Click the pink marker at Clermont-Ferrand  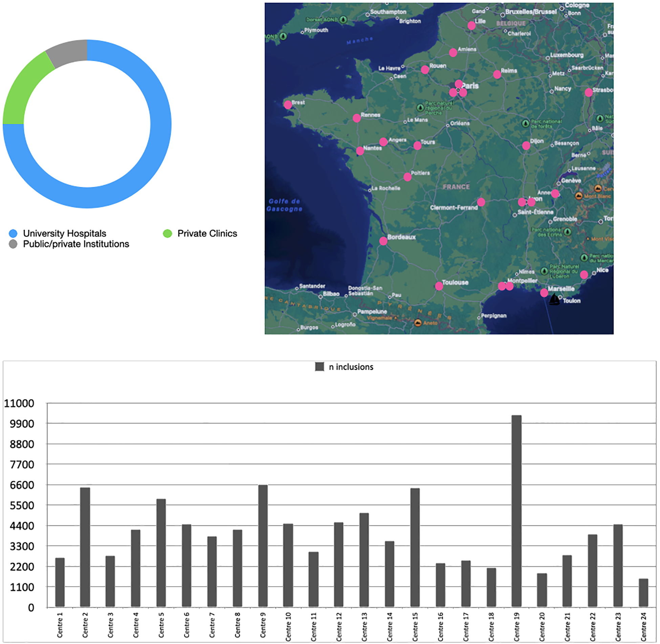481,202
